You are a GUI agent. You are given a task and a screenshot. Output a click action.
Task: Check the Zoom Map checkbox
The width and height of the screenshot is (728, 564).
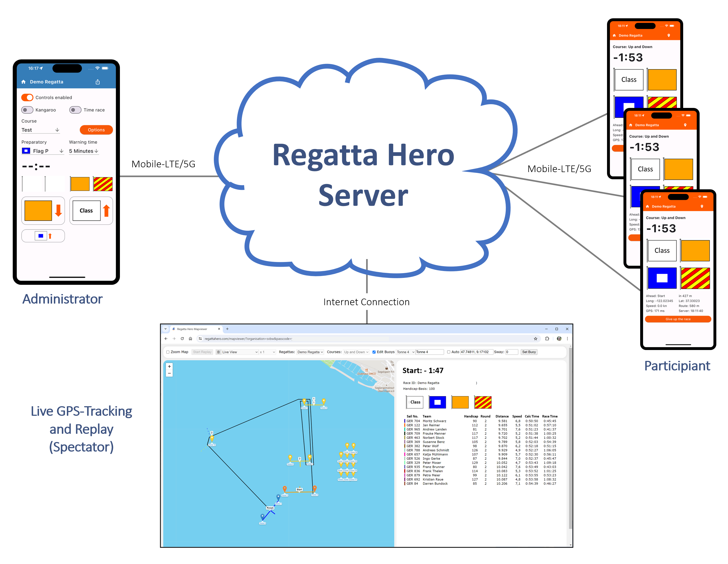pyautogui.click(x=168, y=352)
